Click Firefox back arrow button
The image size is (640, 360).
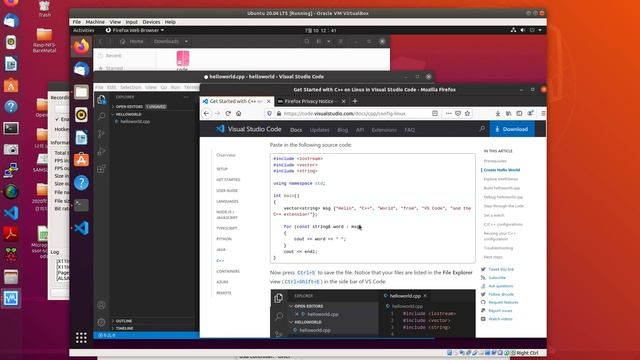[x=206, y=113]
